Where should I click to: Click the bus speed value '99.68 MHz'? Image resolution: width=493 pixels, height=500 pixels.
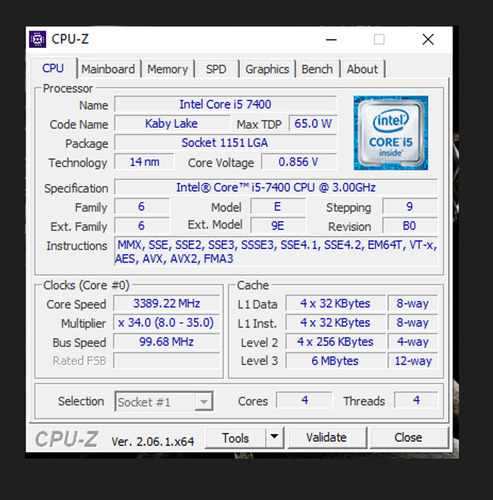166,342
